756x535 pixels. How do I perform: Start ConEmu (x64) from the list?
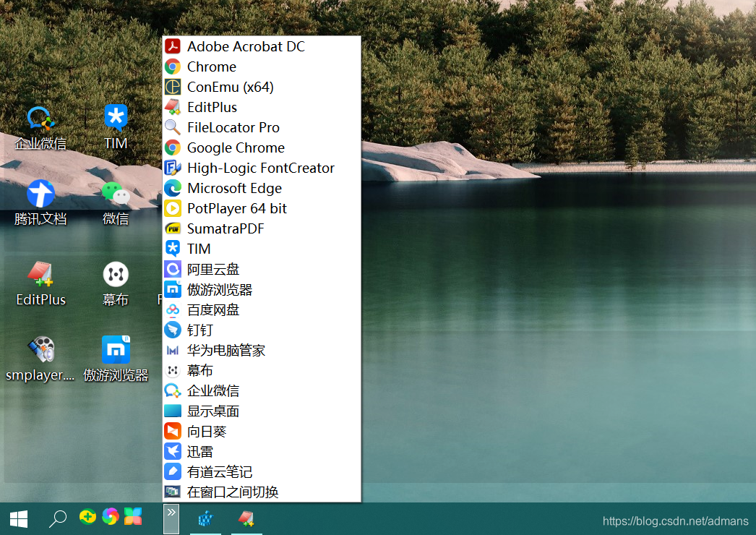click(x=262, y=87)
